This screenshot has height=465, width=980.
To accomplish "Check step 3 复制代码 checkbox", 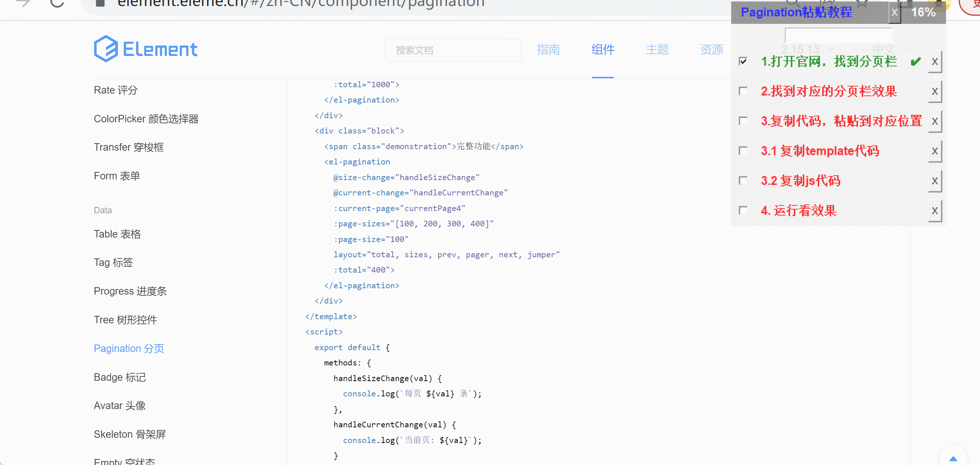I will coord(743,121).
